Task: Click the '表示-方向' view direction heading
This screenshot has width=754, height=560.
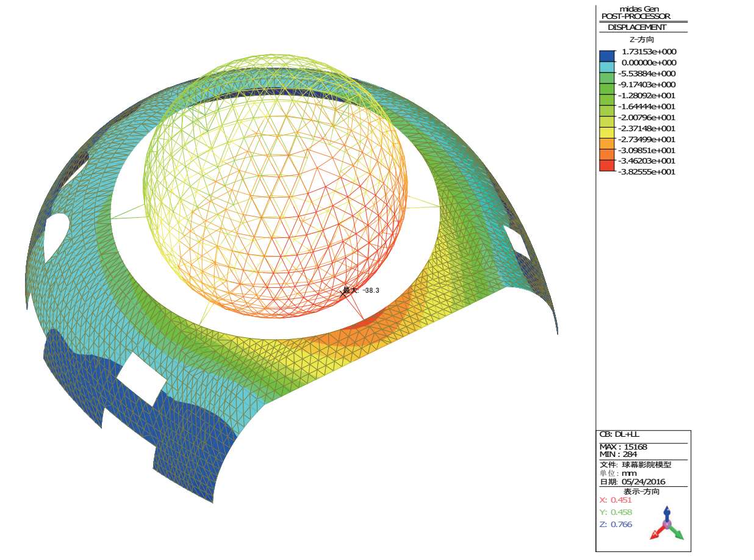Action: [642, 492]
